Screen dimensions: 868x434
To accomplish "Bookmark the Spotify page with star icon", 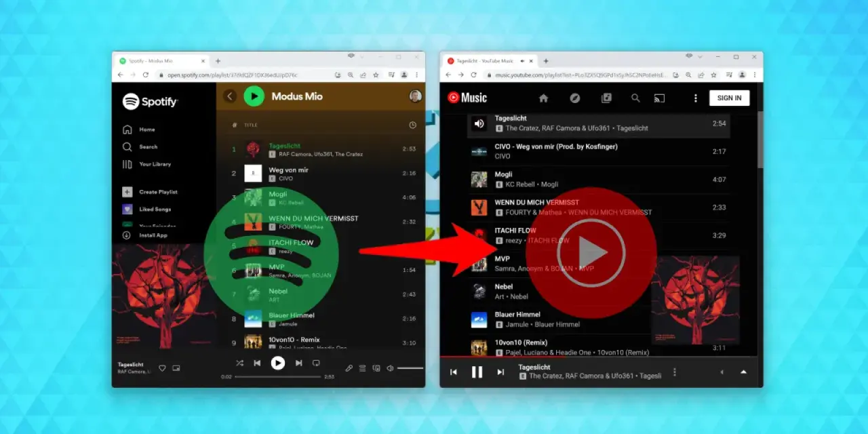I will click(376, 75).
